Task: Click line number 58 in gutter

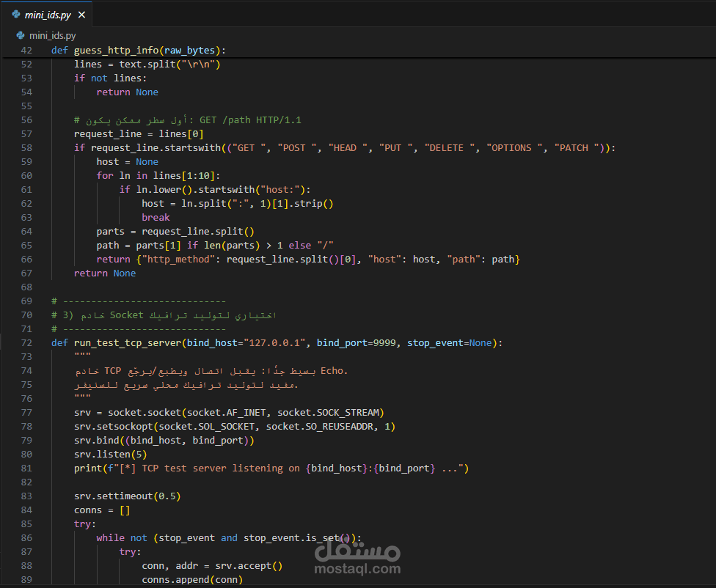Action: click(26, 148)
